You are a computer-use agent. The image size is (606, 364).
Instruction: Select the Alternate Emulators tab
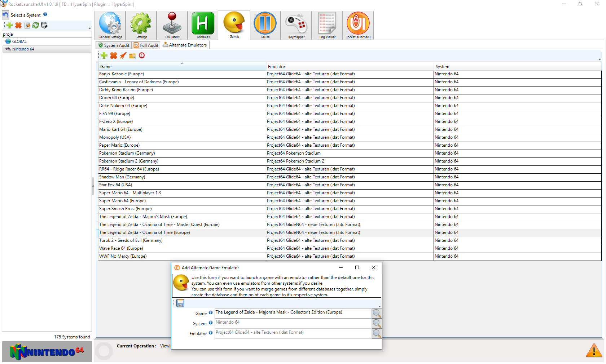[x=185, y=45]
